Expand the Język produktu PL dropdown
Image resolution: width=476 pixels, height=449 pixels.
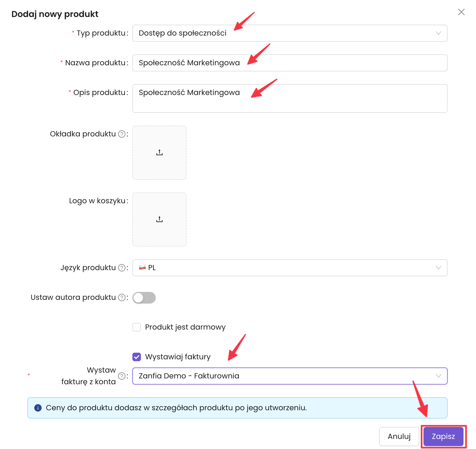tap(290, 268)
